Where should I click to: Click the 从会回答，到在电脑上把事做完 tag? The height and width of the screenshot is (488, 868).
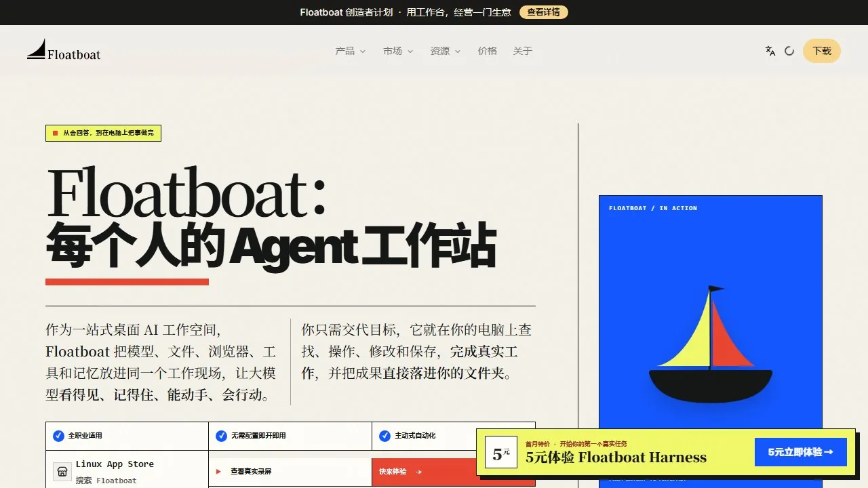tap(103, 134)
